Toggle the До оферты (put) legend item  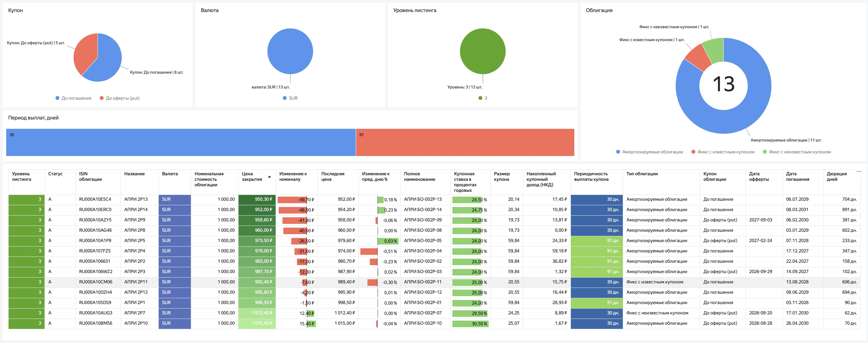point(120,98)
